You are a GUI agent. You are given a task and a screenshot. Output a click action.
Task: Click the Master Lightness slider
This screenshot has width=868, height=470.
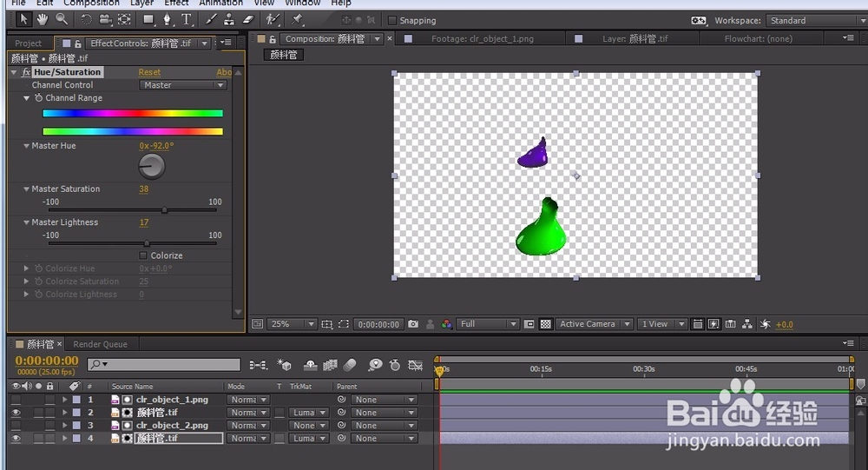pos(132,243)
